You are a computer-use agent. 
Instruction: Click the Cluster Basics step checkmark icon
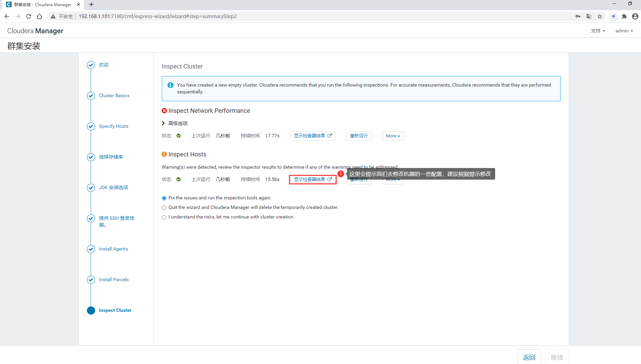(x=91, y=96)
